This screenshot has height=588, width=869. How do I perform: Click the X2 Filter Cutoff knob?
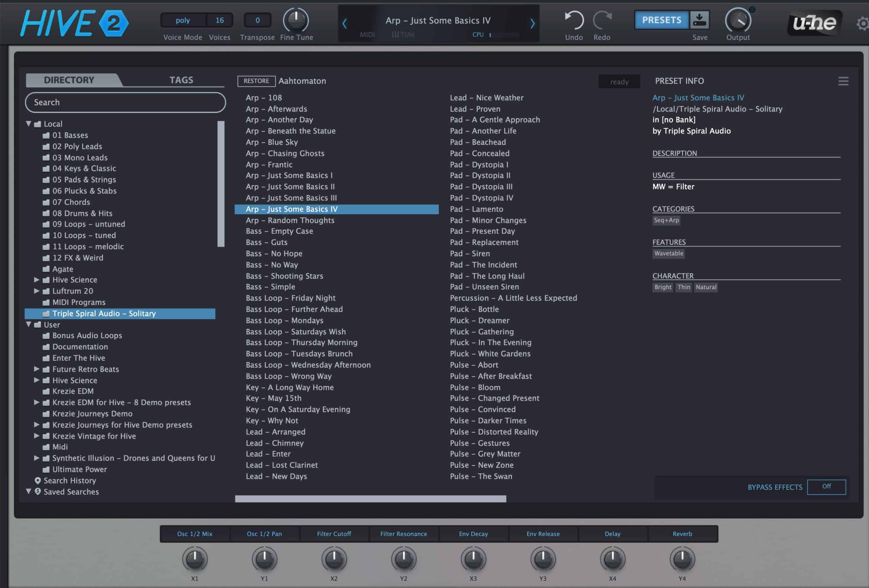tap(334, 559)
